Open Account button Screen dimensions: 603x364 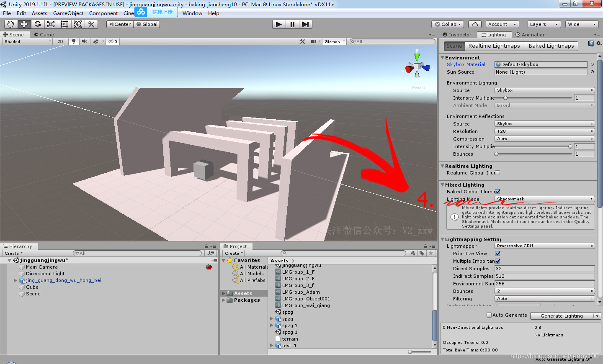[502, 24]
